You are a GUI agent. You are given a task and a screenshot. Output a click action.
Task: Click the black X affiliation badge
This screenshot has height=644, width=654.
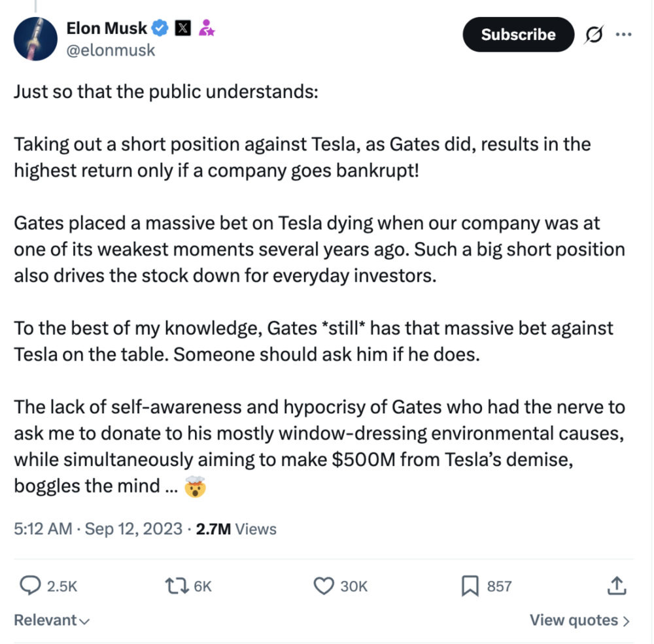(184, 27)
